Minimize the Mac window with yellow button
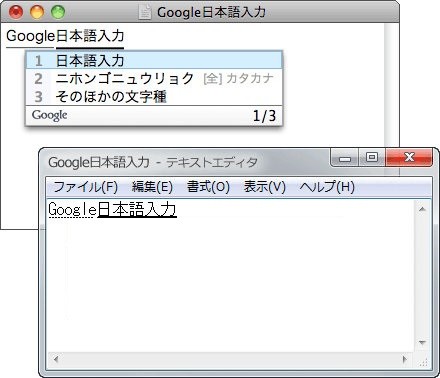 tap(37, 12)
